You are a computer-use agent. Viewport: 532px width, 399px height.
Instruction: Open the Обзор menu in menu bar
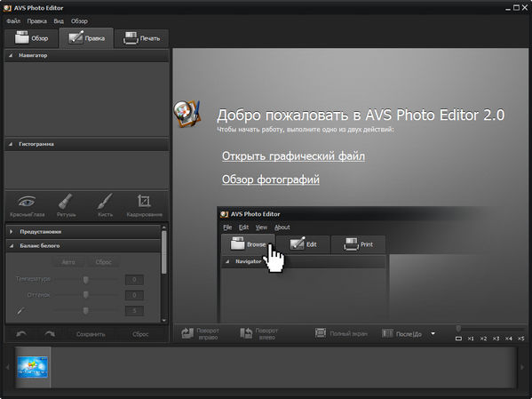pos(79,21)
